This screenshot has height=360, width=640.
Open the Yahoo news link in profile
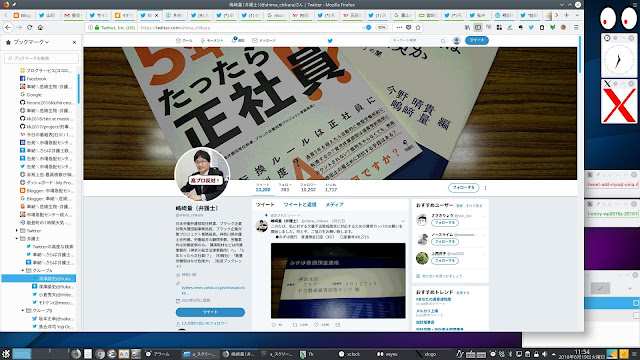pyautogui.click(x=213, y=290)
